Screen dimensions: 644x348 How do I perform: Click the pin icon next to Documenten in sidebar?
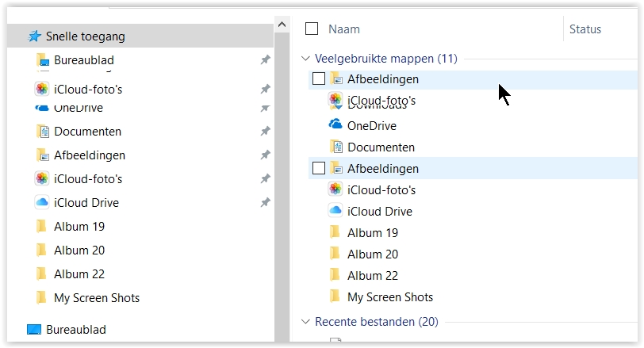coord(265,132)
